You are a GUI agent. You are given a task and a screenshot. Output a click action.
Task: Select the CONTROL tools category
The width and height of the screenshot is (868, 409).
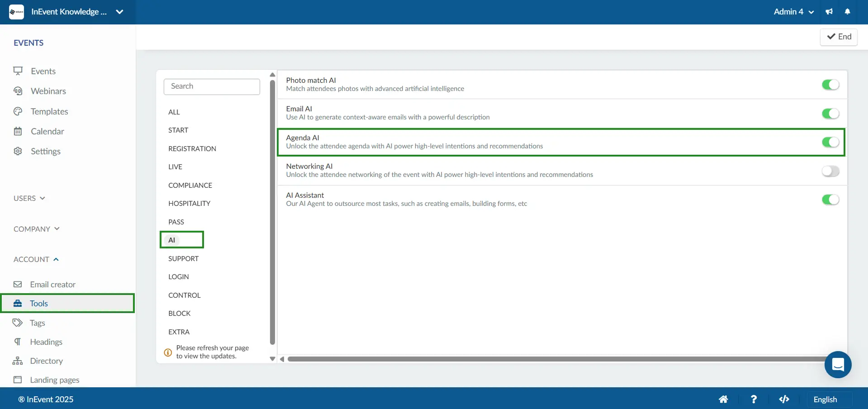point(185,295)
